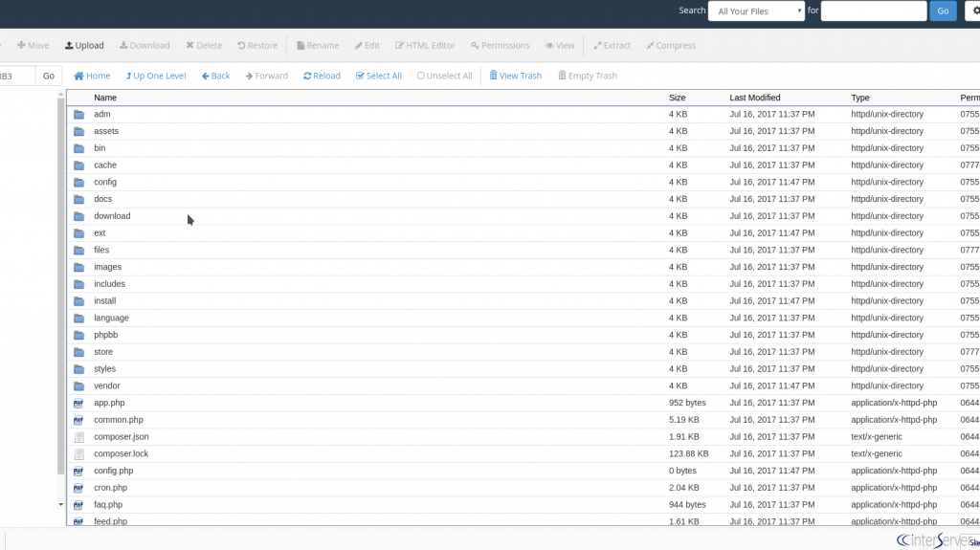
Task: Select the files folder icon
Action: tap(78, 250)
